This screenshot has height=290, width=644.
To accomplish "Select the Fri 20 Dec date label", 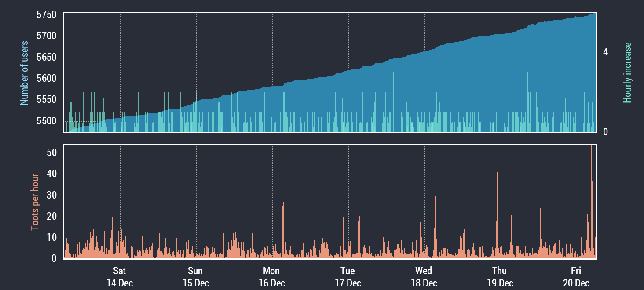I will (x=576, y=277).
